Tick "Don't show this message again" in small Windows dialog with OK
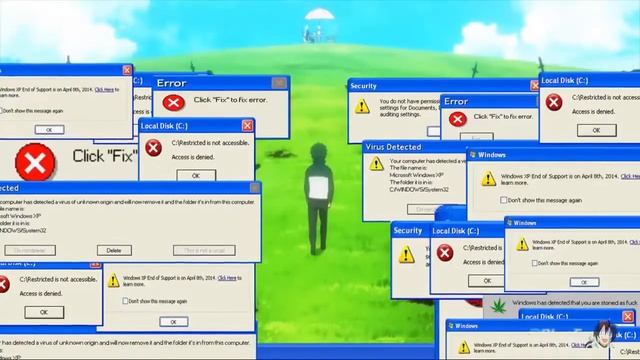Screen dimensions: 640x360 coord(534,263)
